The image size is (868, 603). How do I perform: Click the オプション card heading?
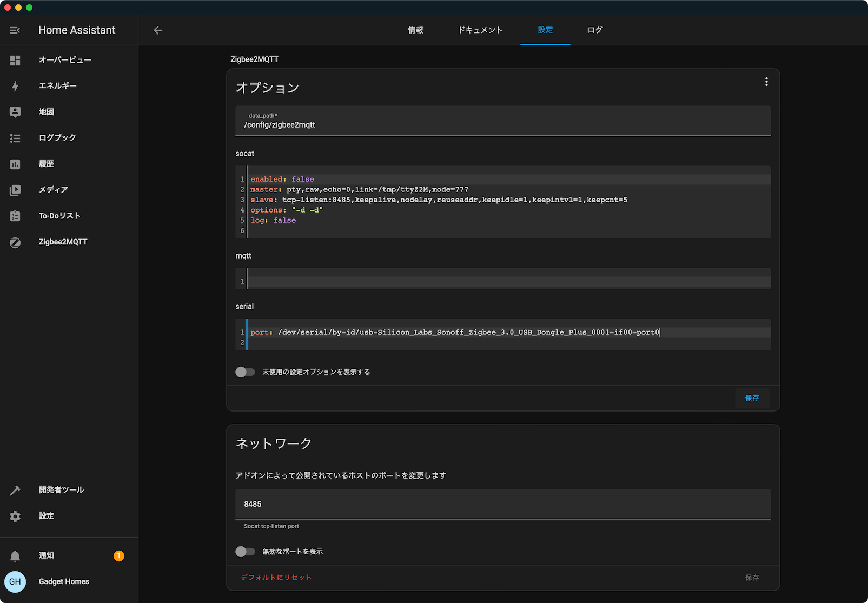point(267,88)
